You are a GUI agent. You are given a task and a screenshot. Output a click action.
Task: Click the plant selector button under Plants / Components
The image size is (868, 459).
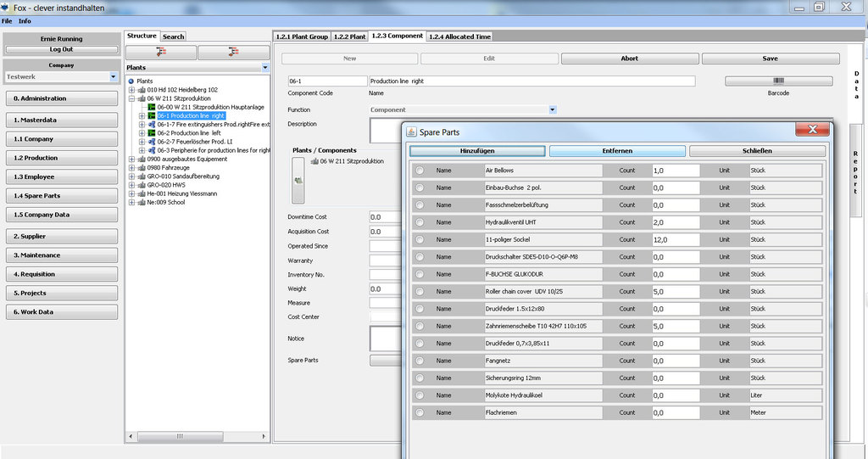coord(298,181)
